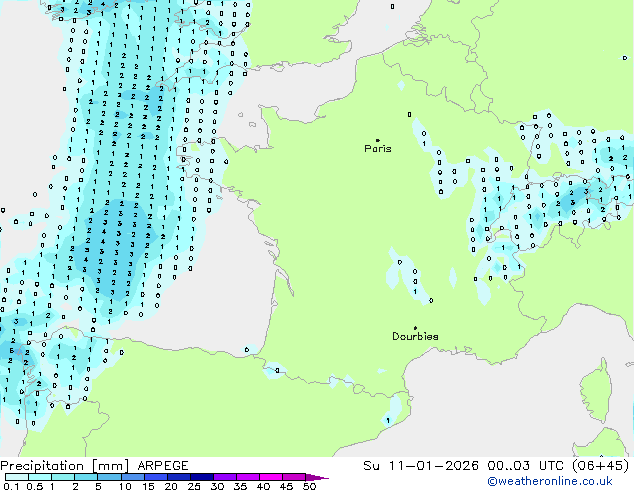Screen dimensions: 634x490
Task: Click the Dourbies city label
Action: point(415,336)
